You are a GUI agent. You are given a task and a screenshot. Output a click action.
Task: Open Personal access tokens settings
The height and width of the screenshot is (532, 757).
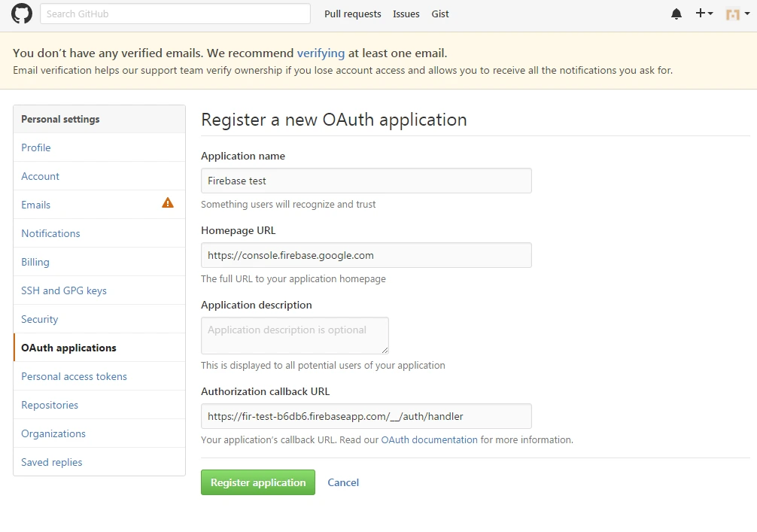(74, 376)
